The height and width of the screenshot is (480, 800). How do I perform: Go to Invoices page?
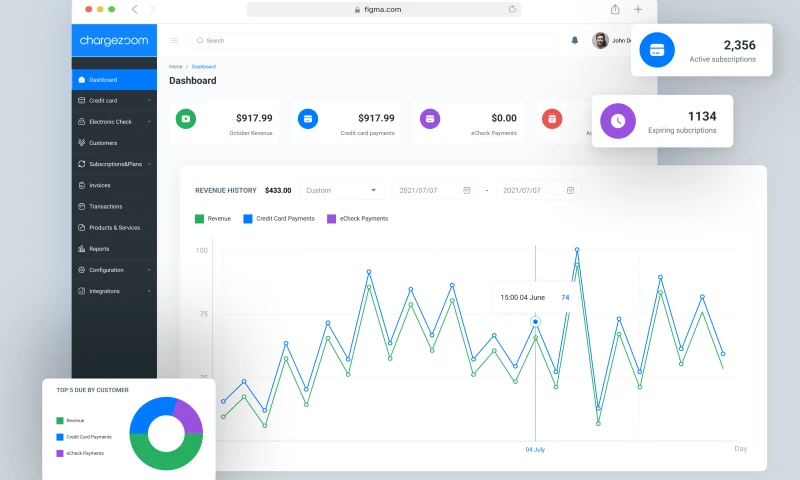click(x=114, y=185)
